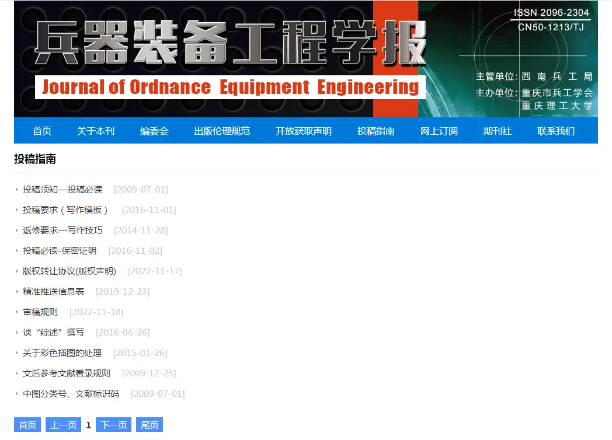Open the 版权转让协议(版权声明) link
Image resolution: width=612 pixels, height=440 pixels.
(x=69, y=271)
